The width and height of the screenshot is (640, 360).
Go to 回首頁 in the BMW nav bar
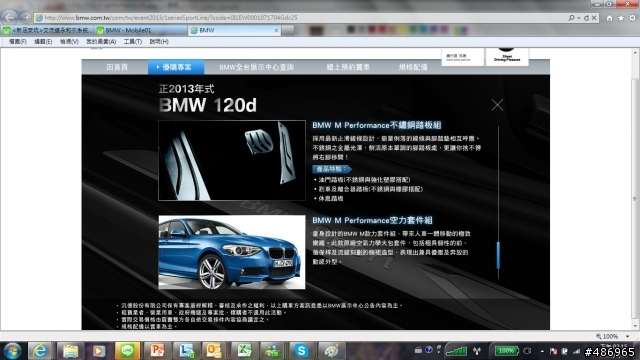(117, 67)
